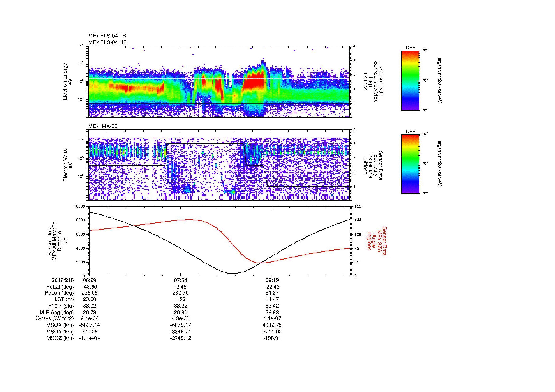Click the red 'MEx SZA Angle degrees' axis label

(377, 241)
